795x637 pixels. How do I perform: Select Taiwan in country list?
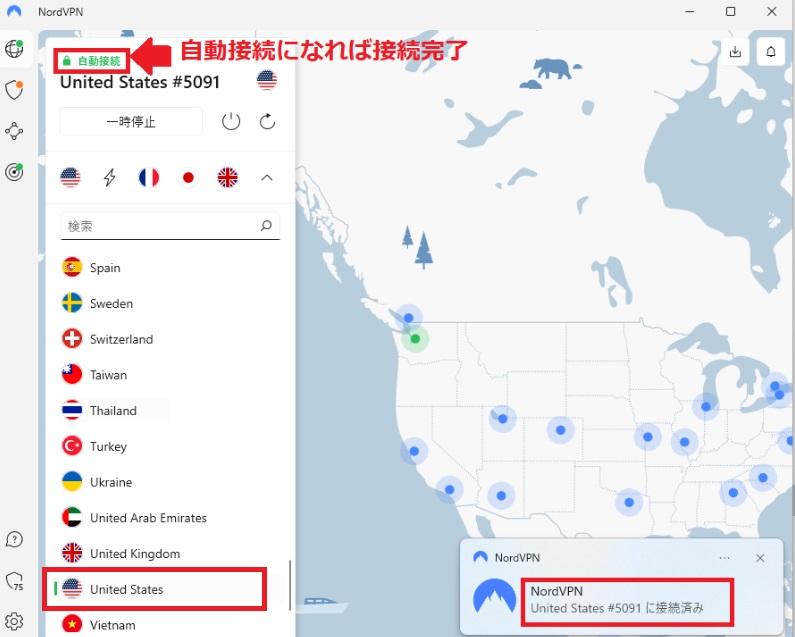click(x=170, y=375)
